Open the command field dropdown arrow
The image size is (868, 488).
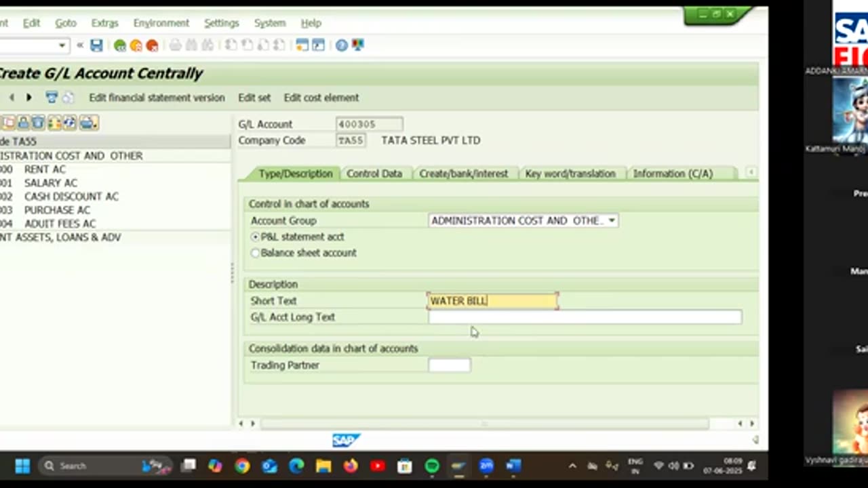[62, 45]
